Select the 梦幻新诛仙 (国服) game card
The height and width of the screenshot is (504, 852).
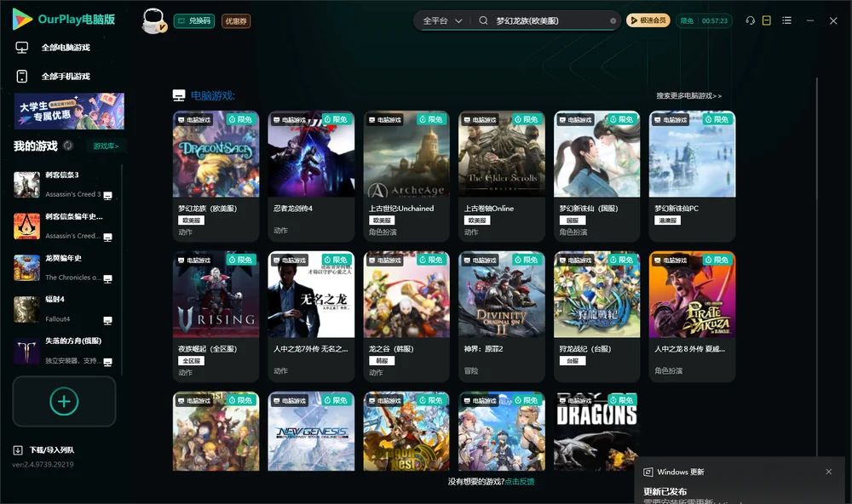(x=597, y=176)
